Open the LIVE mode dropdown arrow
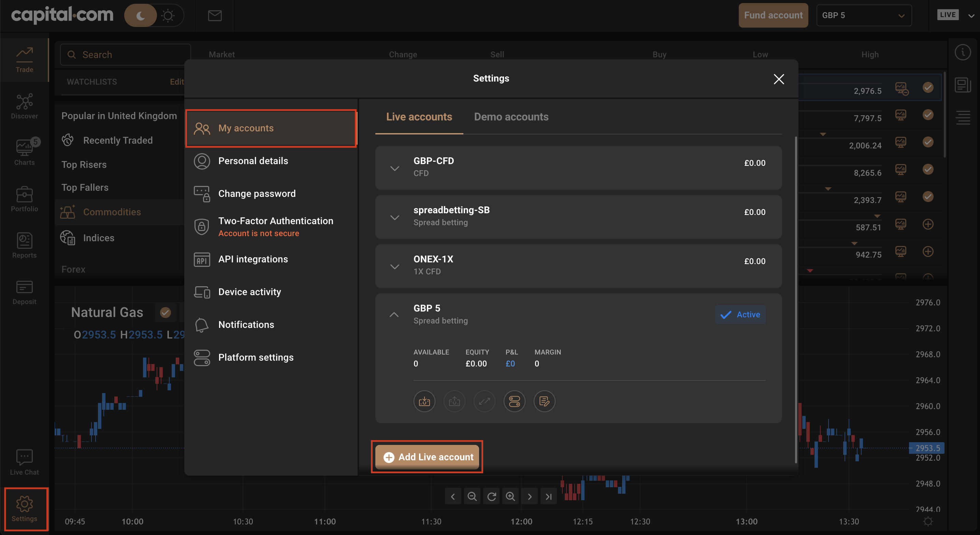 (x=971, y=16)
